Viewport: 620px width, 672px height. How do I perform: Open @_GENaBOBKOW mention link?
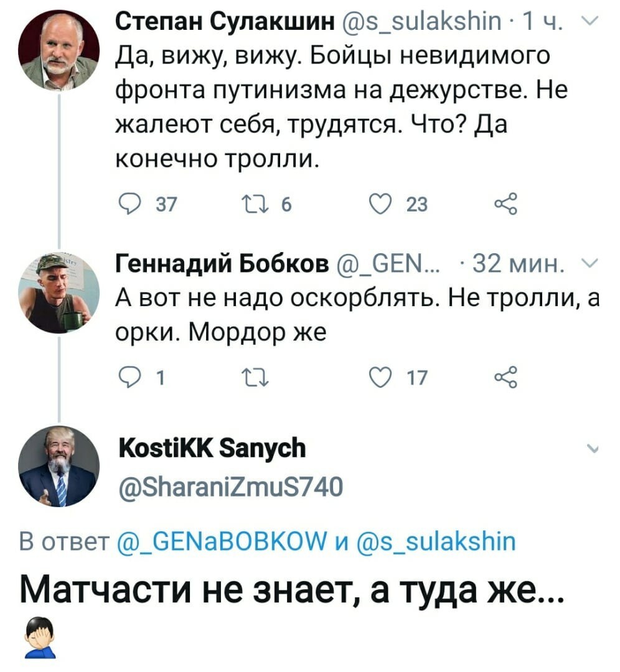point(222,541)
